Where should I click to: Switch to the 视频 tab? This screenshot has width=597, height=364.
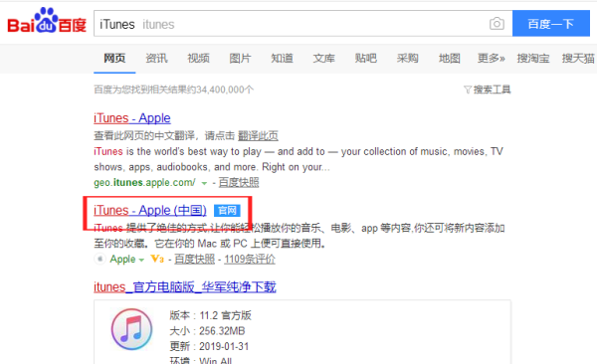pyautogui.click(x=198, y=59)
